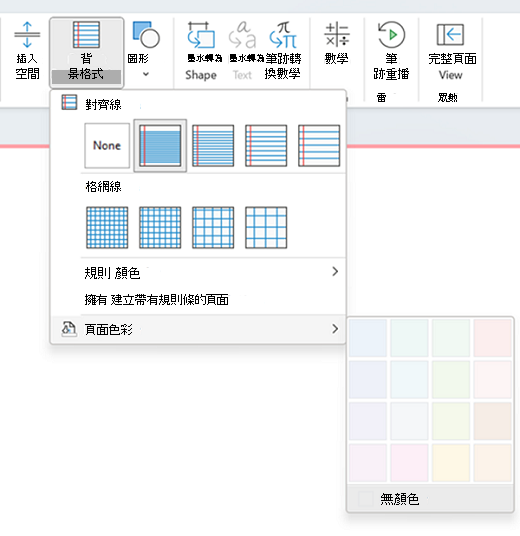Expand the chevron beside 頁面色彩
This screenshot has width=520, height=536.
(335, 329)
